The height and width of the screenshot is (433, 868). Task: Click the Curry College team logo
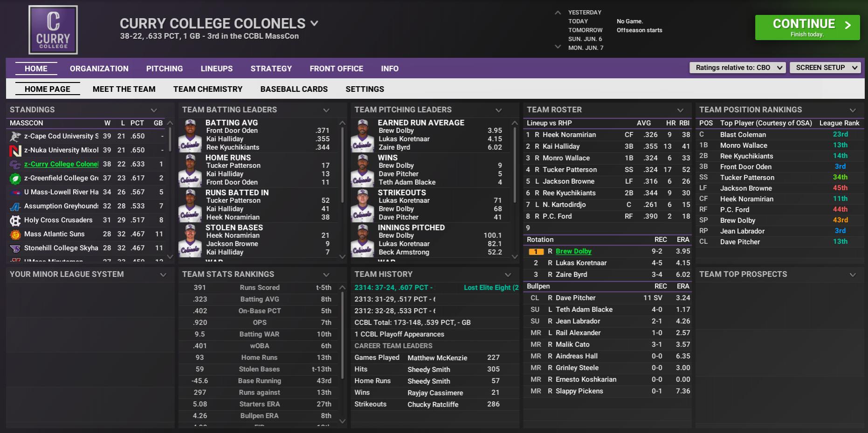[53, 30]
